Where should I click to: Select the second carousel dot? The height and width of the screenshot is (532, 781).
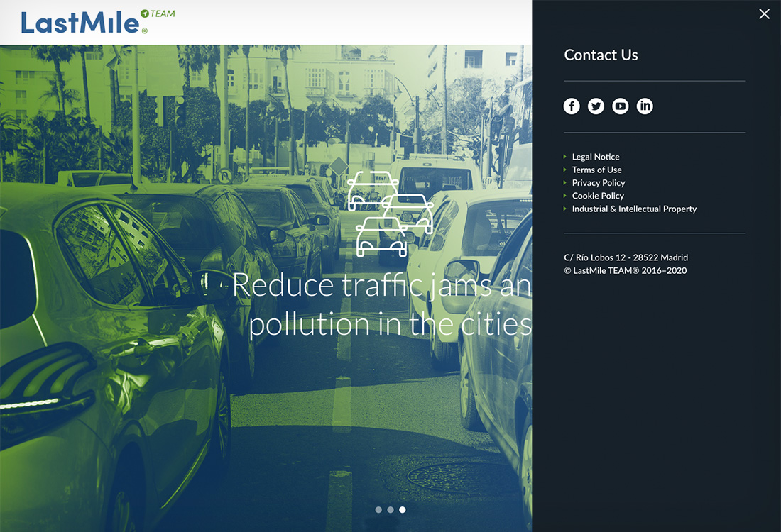(x=390, y=509)
